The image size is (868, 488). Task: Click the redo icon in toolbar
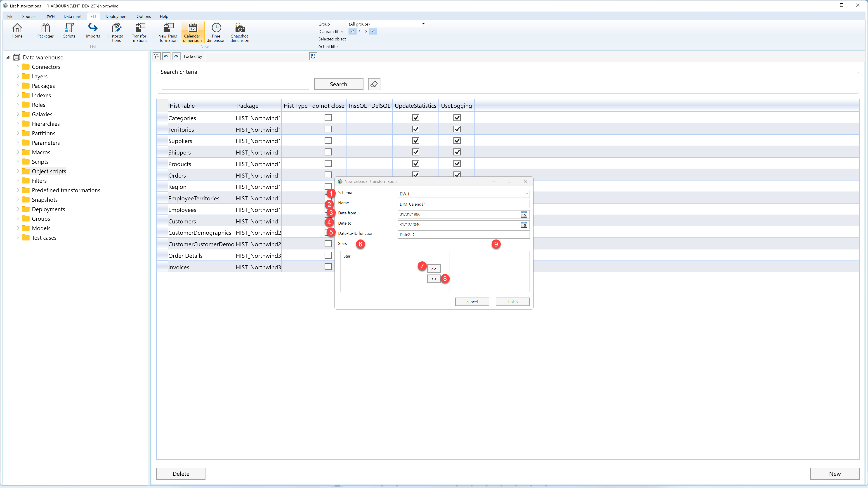176,56
